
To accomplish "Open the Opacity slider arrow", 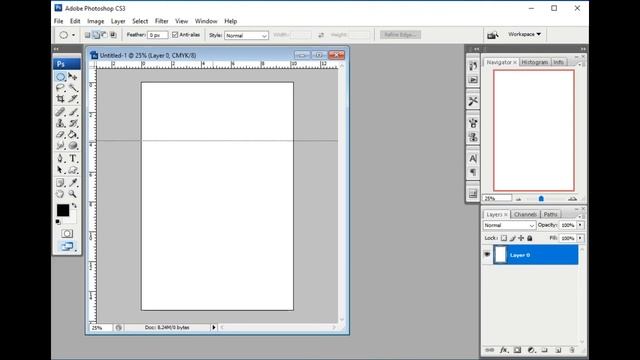I will tap(580, 225).
